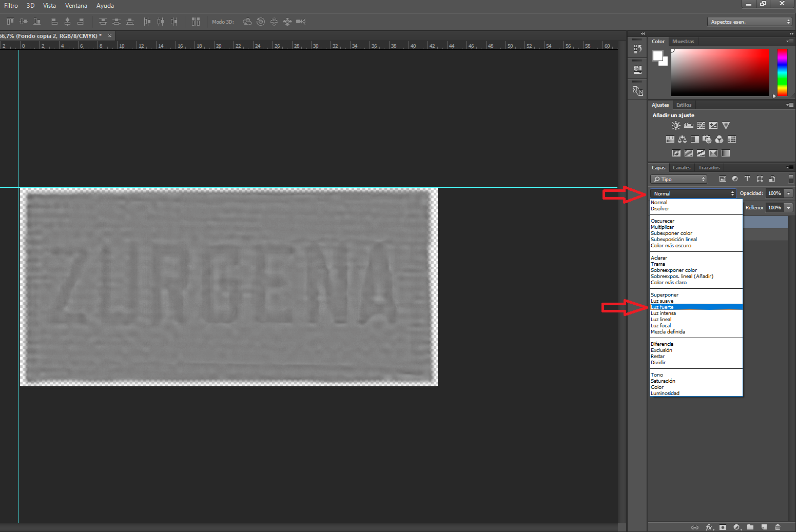
Task: Switch to the Canales tab
Action: (x=682, y=168)
